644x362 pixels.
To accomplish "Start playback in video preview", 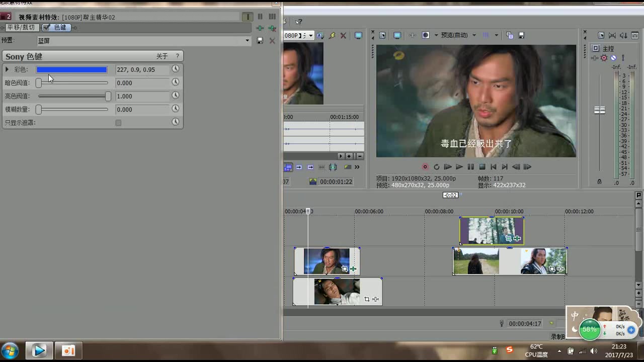I will (459, 167).
